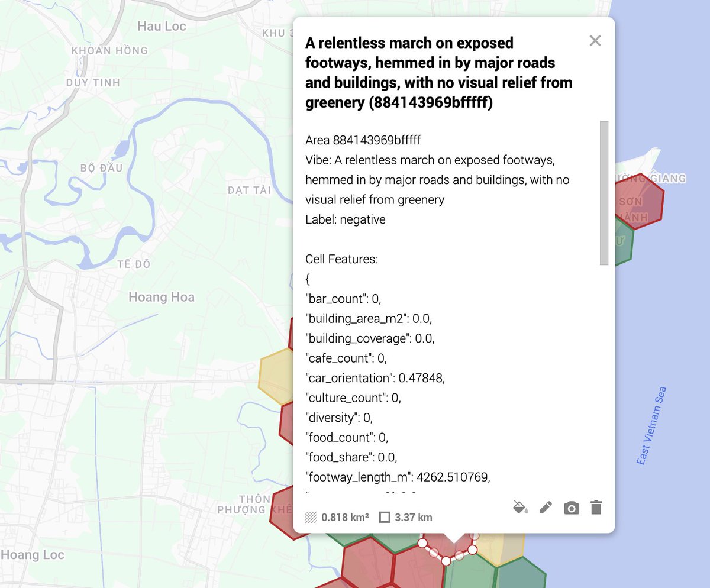Click the TẾ ĐÔ map label

coord(134,264)
